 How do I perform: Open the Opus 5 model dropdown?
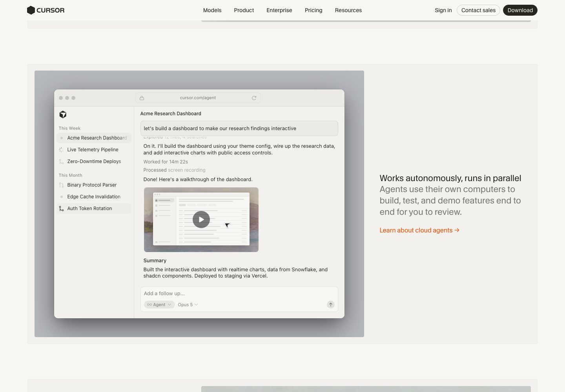(188, 305)
